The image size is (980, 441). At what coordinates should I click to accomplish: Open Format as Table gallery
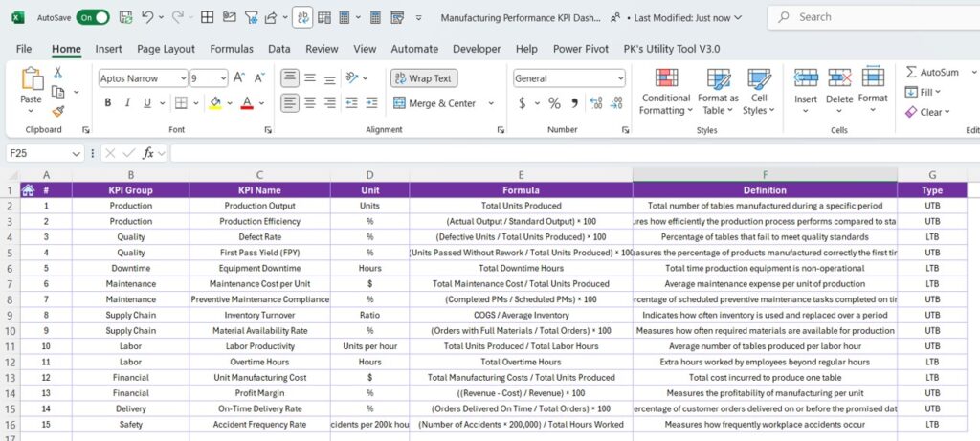pos(718,93)
